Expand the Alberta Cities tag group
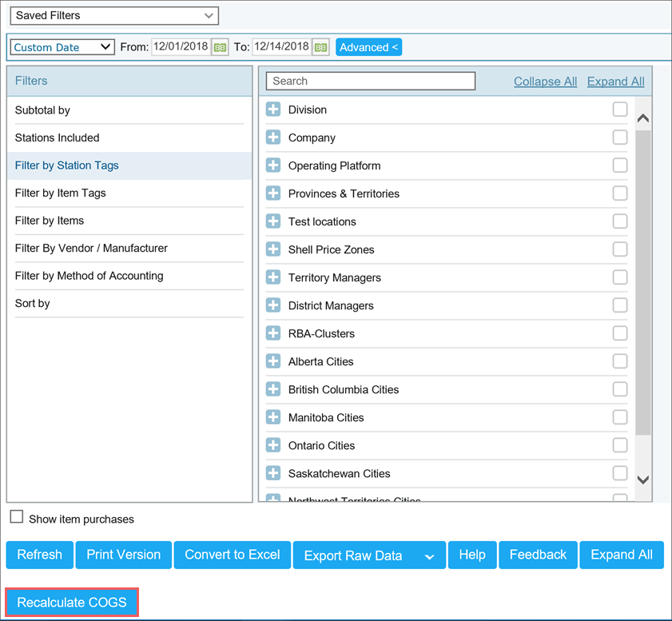Viewport: 672px width, 621px height. click(273, 361)
